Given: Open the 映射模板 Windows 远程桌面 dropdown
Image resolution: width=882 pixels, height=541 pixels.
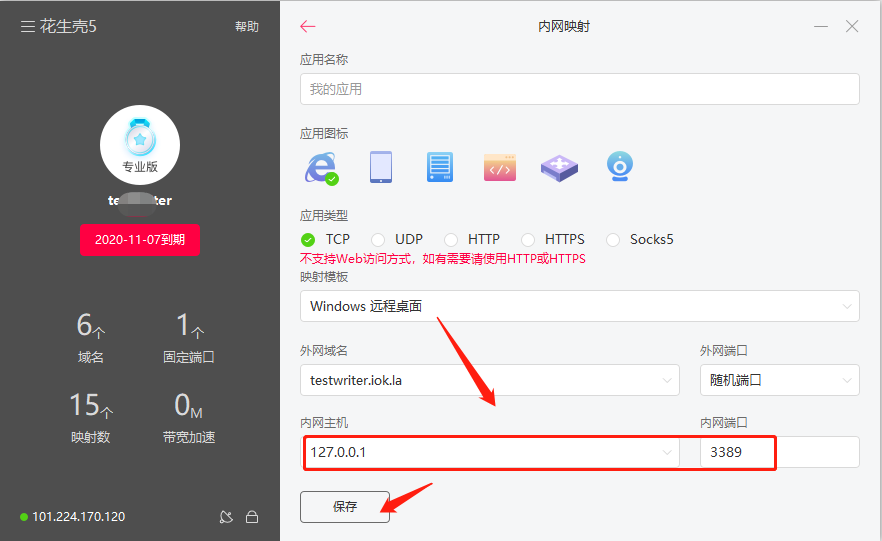Looking at the screenshot, I should (579, 306).
